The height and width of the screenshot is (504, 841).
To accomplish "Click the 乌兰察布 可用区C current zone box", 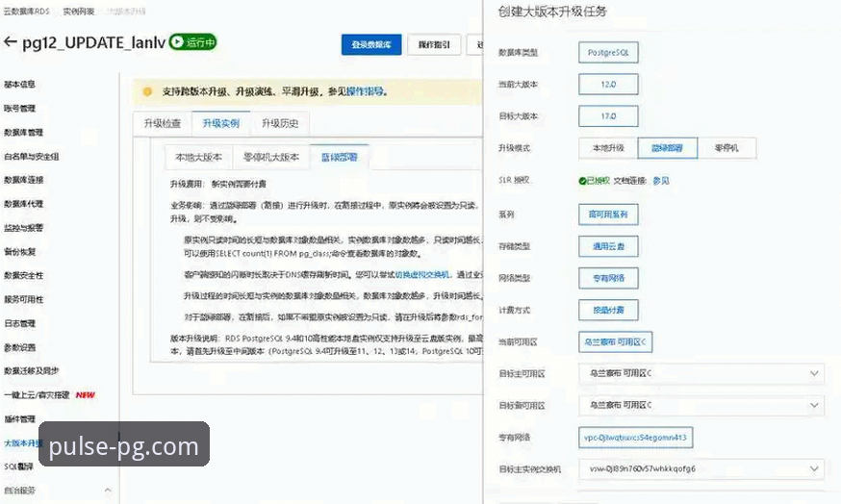I will (615, 342).
